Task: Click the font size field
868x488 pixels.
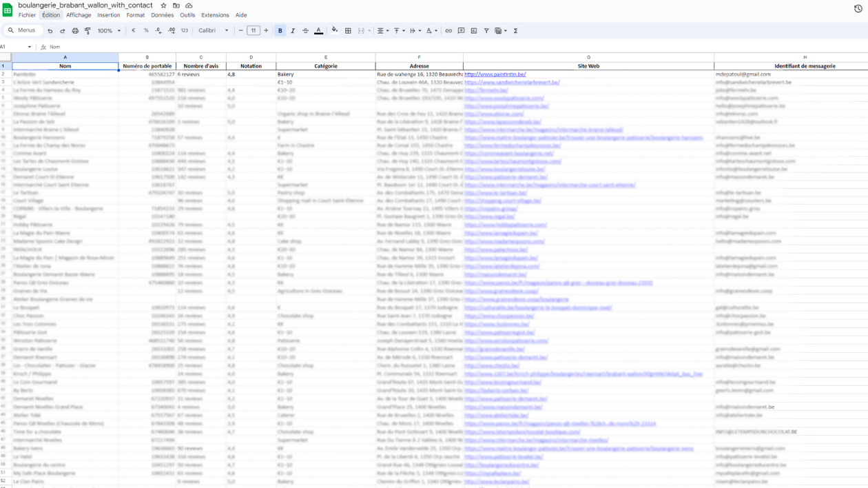Action: point(254,31)
